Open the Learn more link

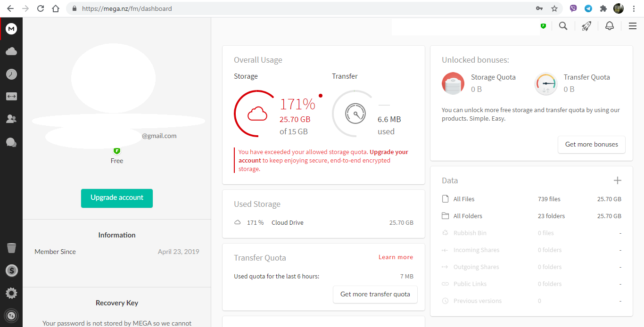click(396, 257)
